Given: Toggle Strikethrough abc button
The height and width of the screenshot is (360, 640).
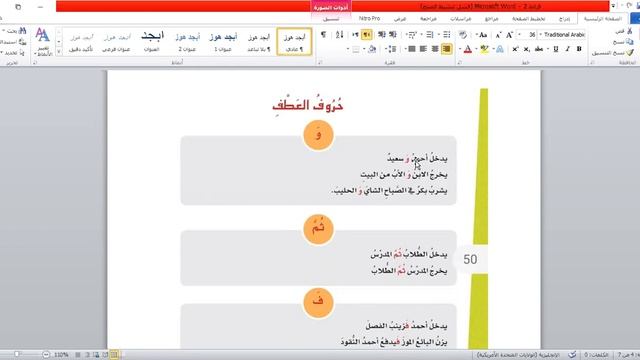Looking at the screenshot, I should pyautogui.click(x=538, y=49).
